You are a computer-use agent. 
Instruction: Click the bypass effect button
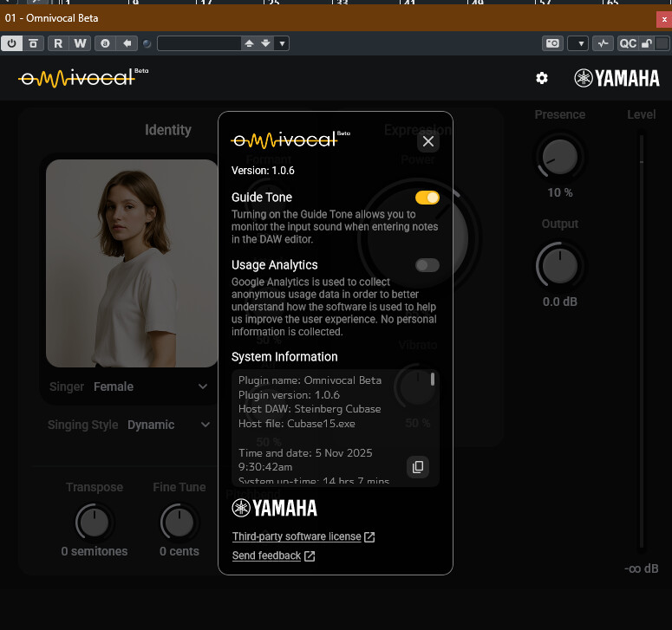33,43
